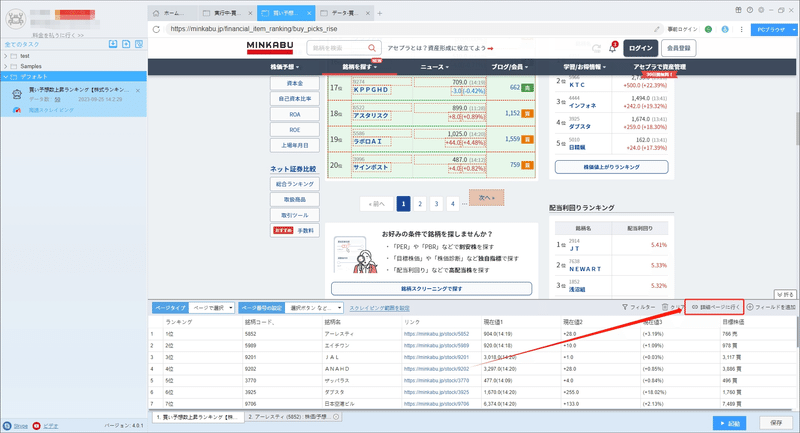
Task: Click the crab avatar profile icon
Action: (x=16, y=18)
